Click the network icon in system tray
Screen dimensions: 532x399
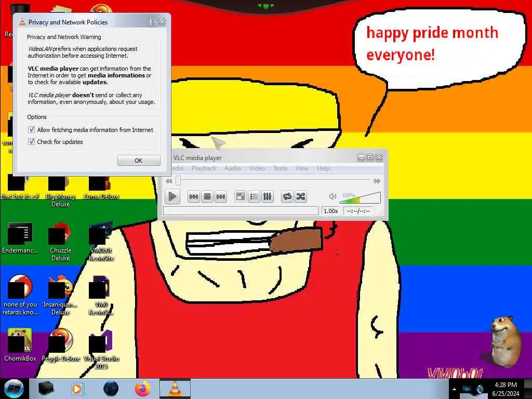tap(467, 389)
